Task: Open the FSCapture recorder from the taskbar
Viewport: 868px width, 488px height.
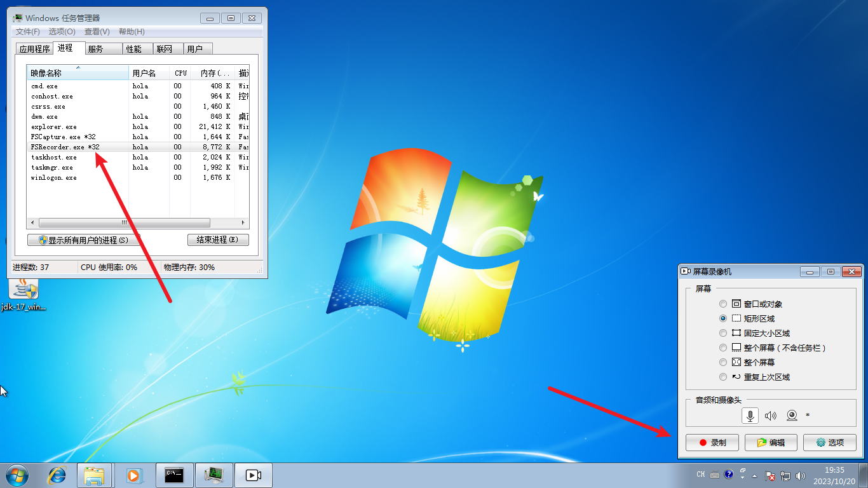Action: coord(253,475)
